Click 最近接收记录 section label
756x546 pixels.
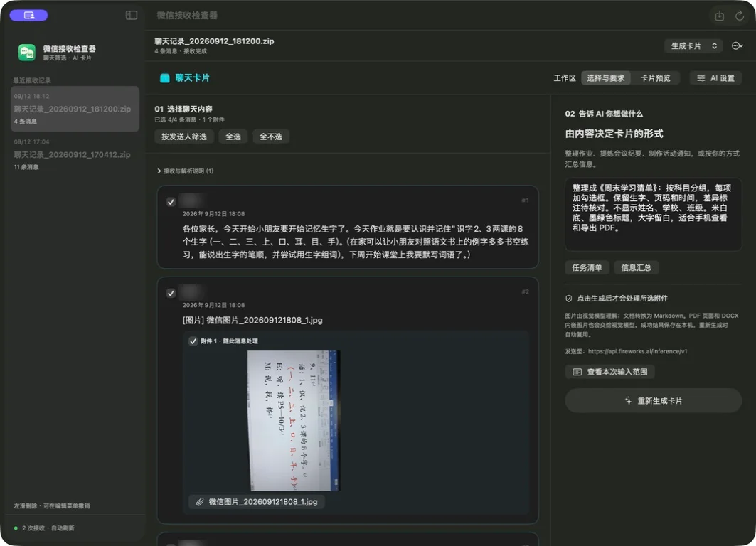click(32, 80)
